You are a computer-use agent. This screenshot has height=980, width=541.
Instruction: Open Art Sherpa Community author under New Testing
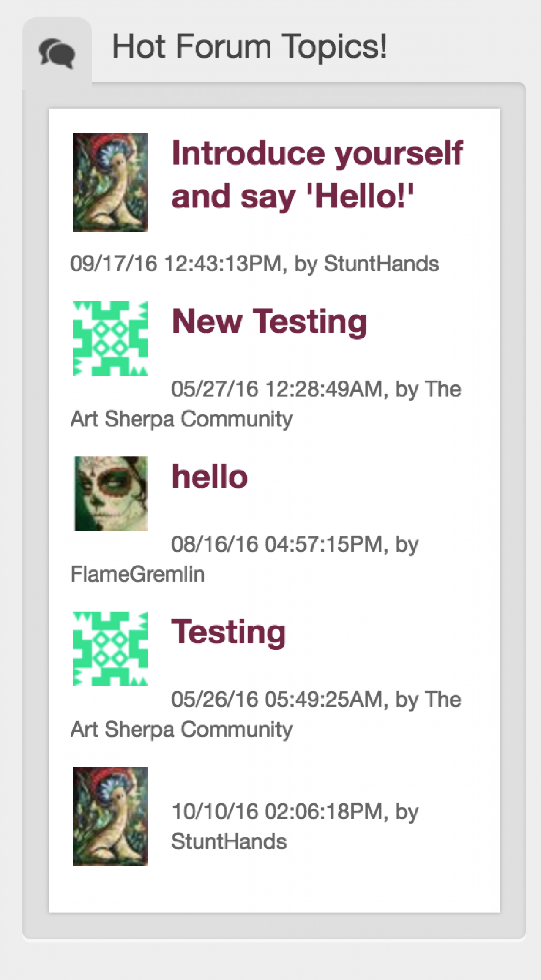182,419
